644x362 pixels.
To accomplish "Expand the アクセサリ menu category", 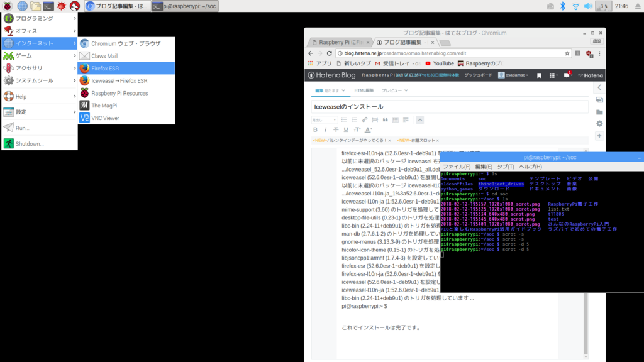I will pos(40,68).
